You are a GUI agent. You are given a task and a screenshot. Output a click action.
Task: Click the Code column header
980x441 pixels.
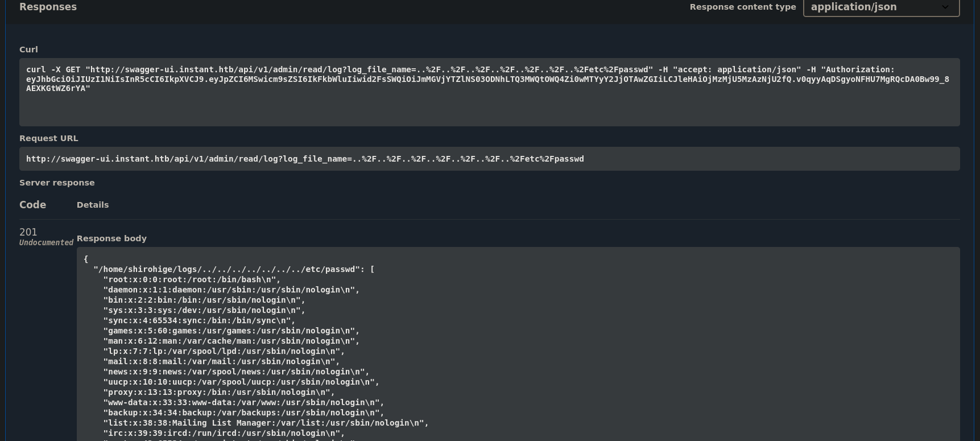point(32,205)
